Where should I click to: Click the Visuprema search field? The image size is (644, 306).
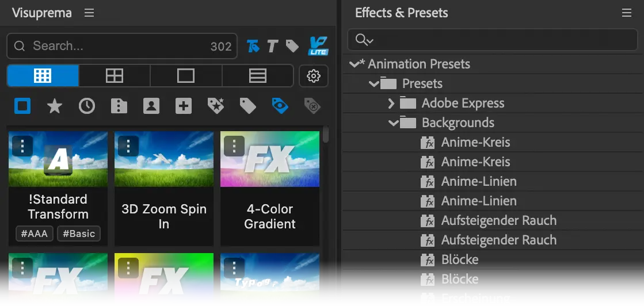(121, 46)
